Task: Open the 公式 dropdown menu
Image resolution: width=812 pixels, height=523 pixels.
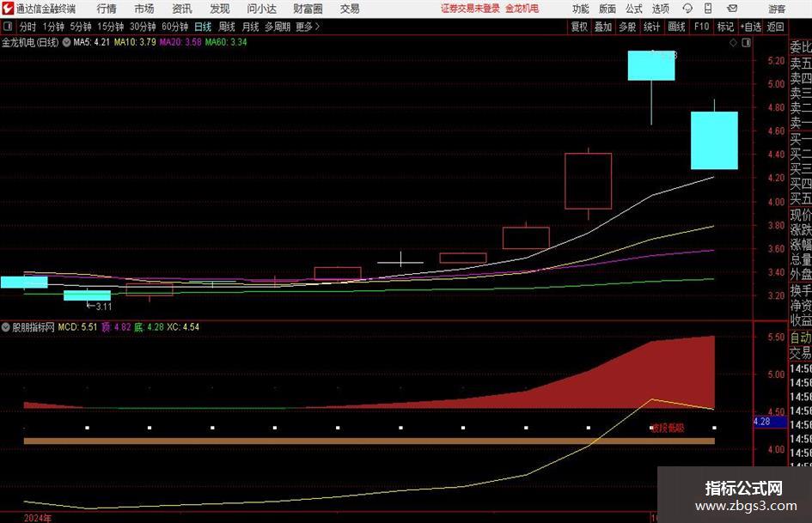Action: pyautogui.click(x=634, y=9)
